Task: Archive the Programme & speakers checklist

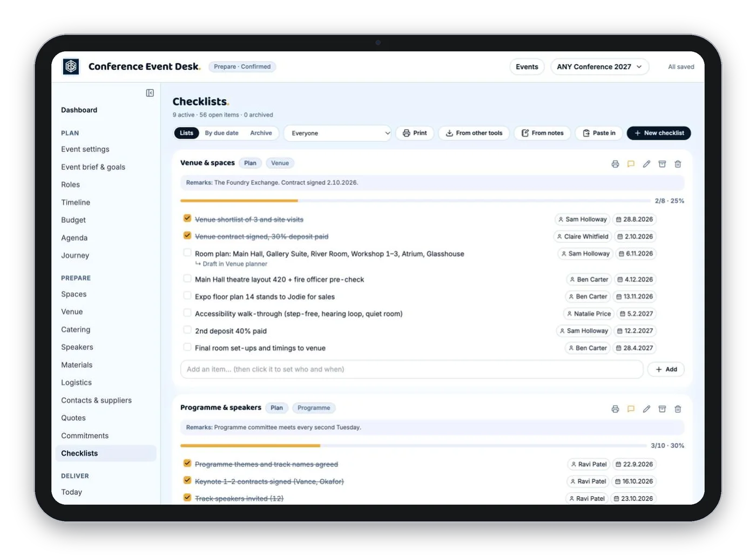Action: 662,409
